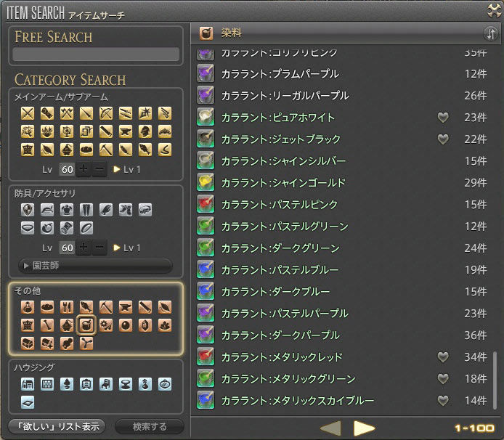Select the treasure chest miscellany icon
The image size is (504, 440).
(x=28, y=343)
